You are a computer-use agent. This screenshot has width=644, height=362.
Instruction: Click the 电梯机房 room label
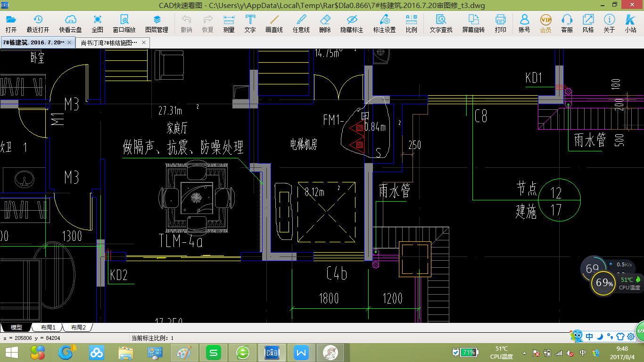point(304,144)
